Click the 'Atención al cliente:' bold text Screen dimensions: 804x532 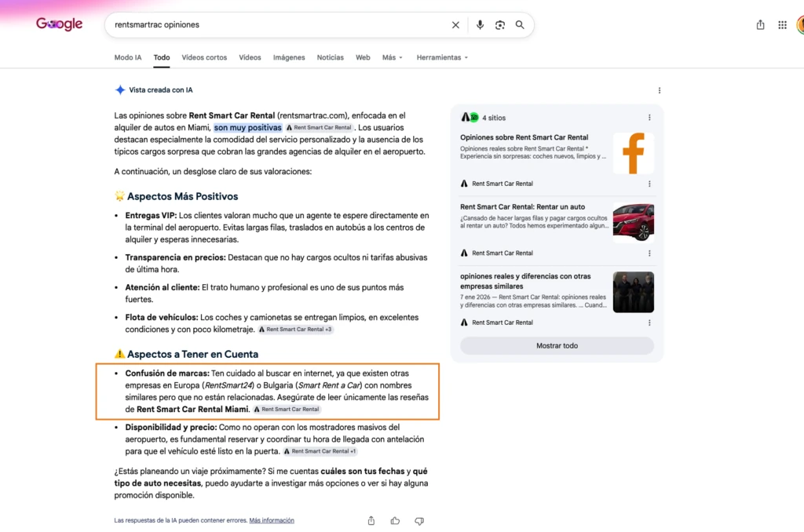click(163, 287)
